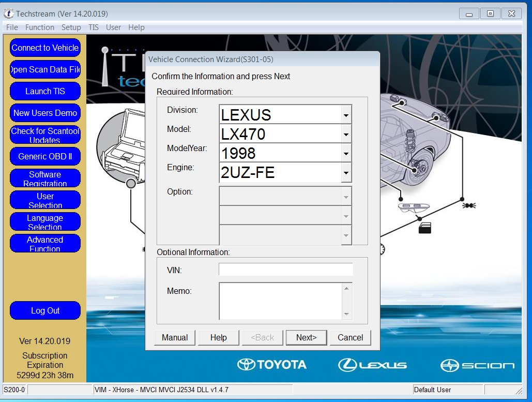Check for Scantool Updates
This screenshot has height=402, width=532.
tap(45, 135)
